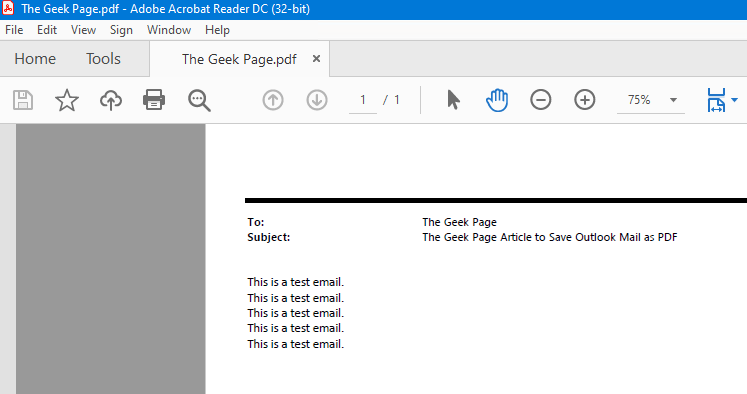This screenshot has height=394, width=747.
Task: Open the Help menu
Action: click(x=217, y=30)
